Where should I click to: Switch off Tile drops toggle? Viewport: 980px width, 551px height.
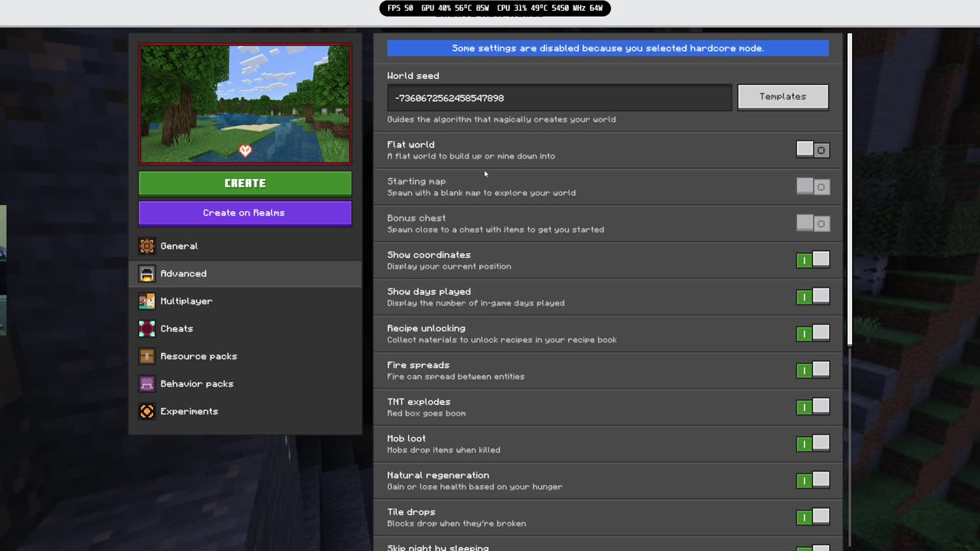(x=812, y=517)
